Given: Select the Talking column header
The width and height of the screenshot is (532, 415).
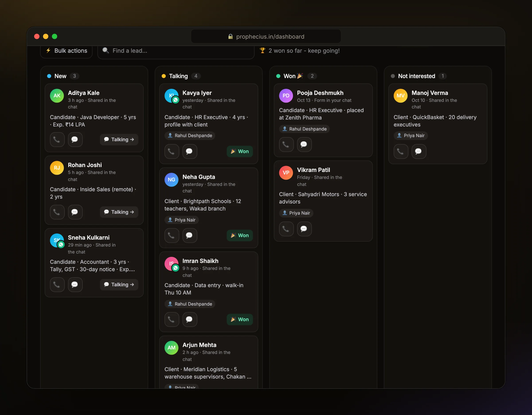Looking at the screenshot, I should coord(181,76).
